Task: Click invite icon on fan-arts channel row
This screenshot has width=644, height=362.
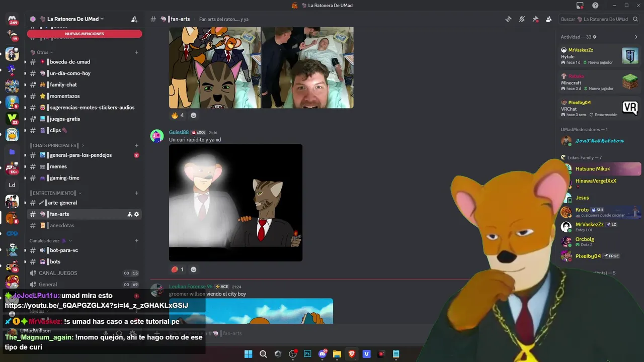Action: click(129, 214)
